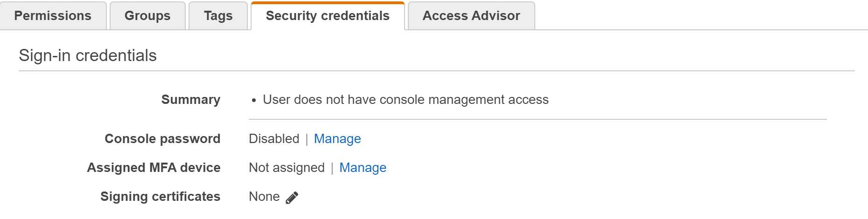Manage the assigned MFA device
Viewport: 868px width, 219px height.
(x=363, y=168)
